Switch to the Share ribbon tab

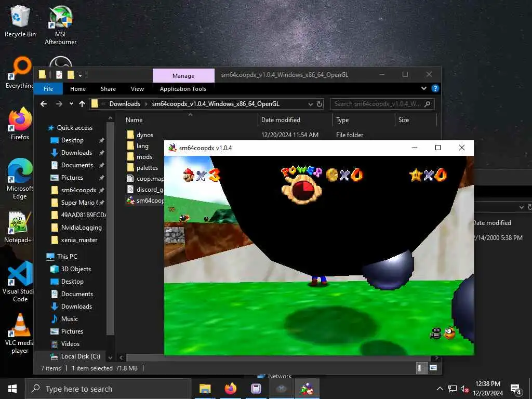coord(108,88)
